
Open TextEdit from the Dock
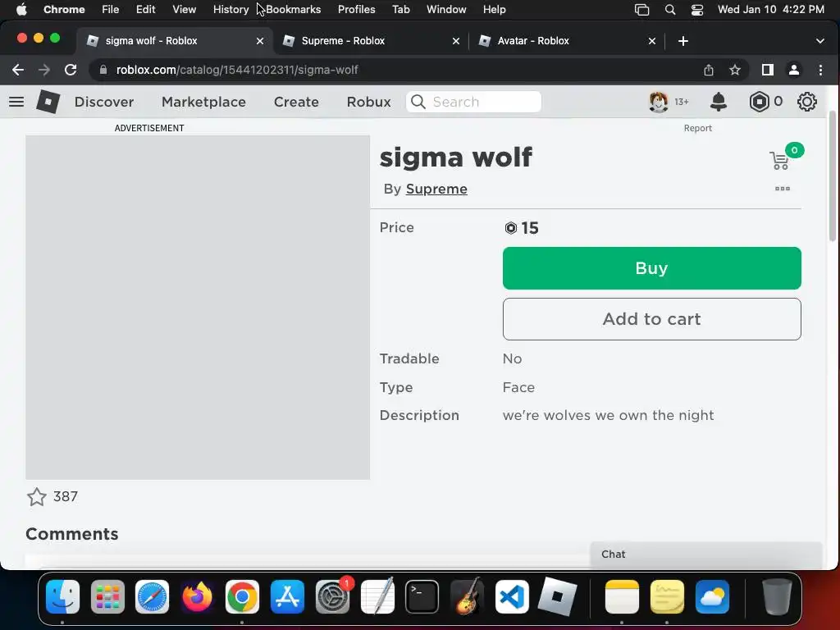[377, 596]
